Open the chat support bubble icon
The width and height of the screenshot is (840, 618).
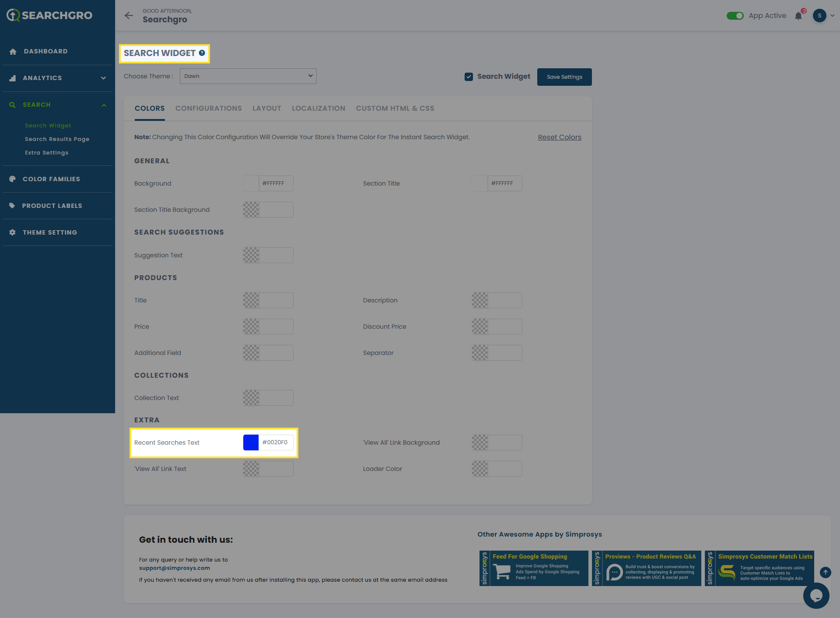click(x=816, y=595)
